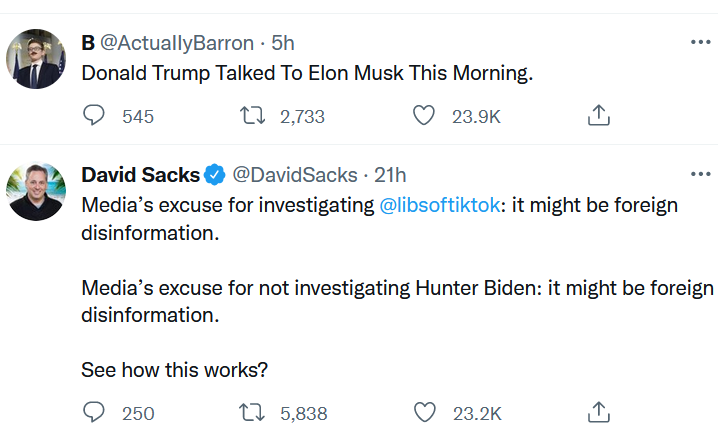Click the @ActuallyBarron handle

click(177, 43)
